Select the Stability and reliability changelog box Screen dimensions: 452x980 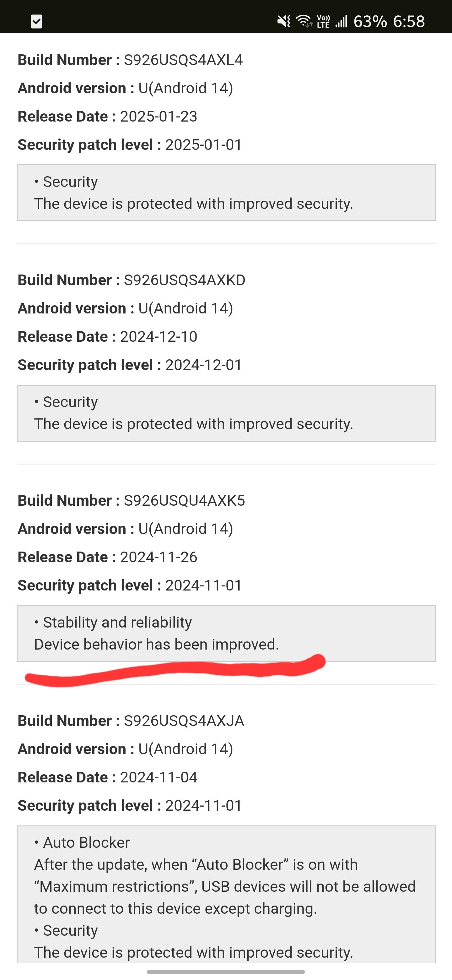pos(226,634)
